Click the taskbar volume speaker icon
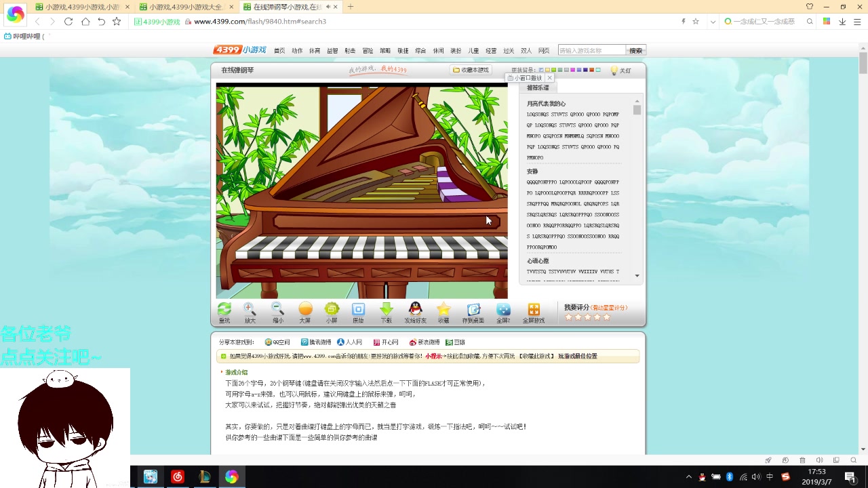Screen dimensions: 868x488 [x=756, y=477]
